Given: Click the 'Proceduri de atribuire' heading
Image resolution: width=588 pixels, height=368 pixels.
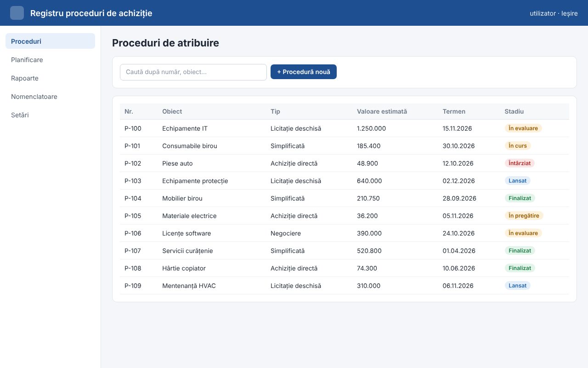Looking at the screenshot, I should coord(165,43).
